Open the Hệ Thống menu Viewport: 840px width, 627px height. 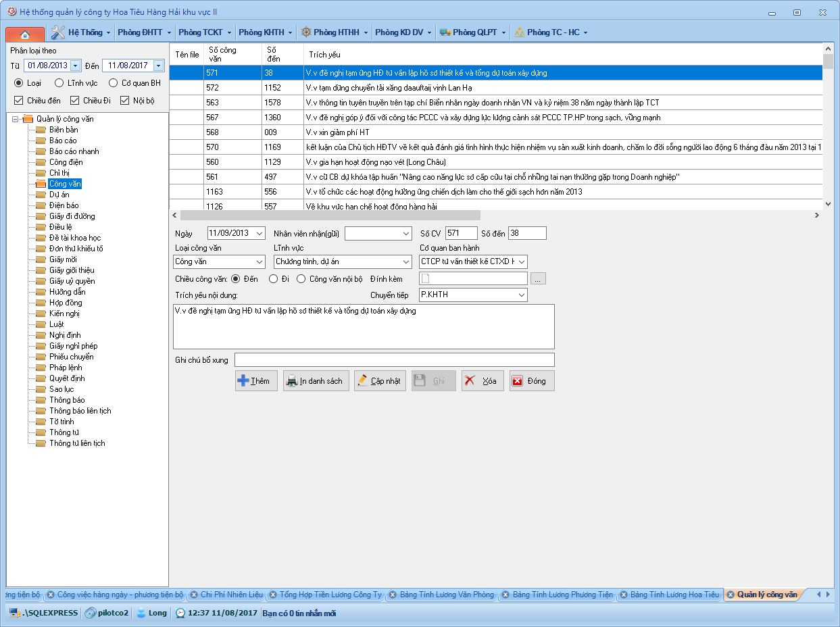84,32
